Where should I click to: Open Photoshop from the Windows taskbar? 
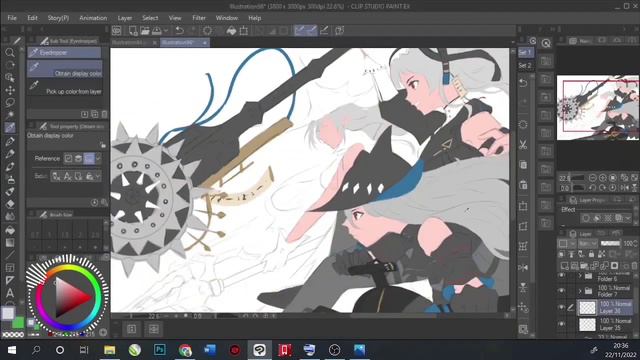coord(160,350)
